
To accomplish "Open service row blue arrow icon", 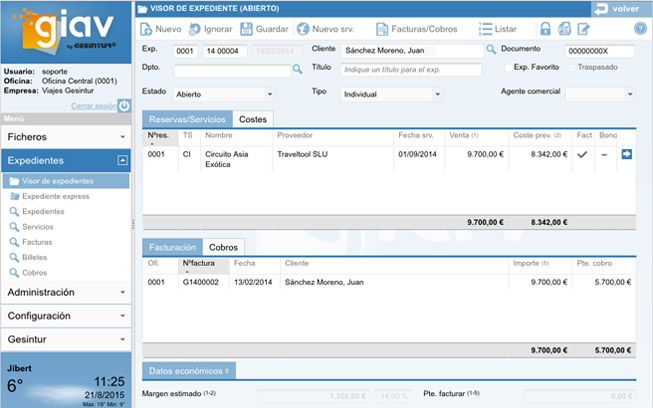I will (x=626, y=154).
